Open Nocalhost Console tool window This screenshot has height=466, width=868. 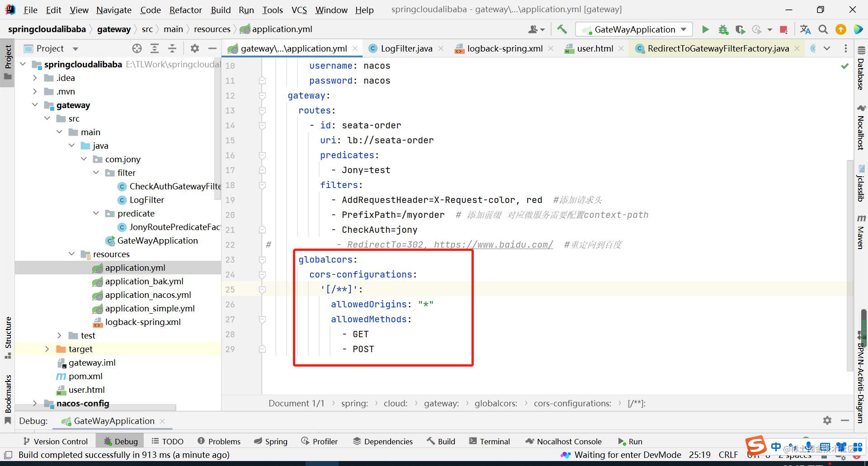563,441
